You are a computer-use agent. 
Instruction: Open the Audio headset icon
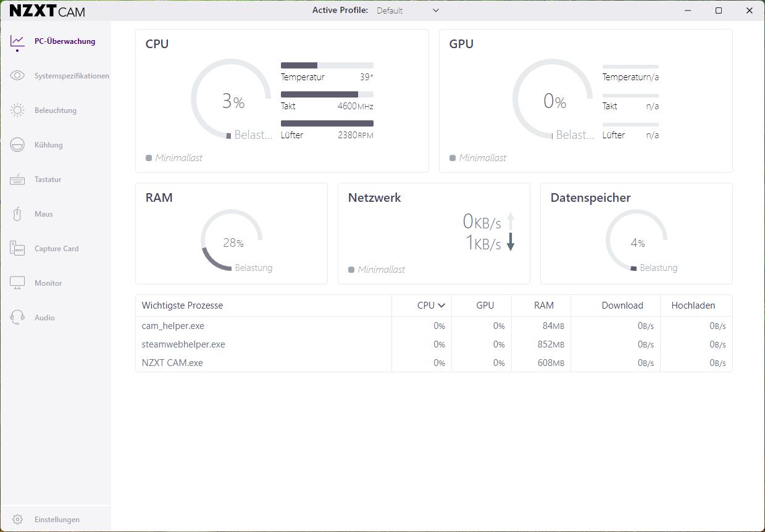[17, 318]
